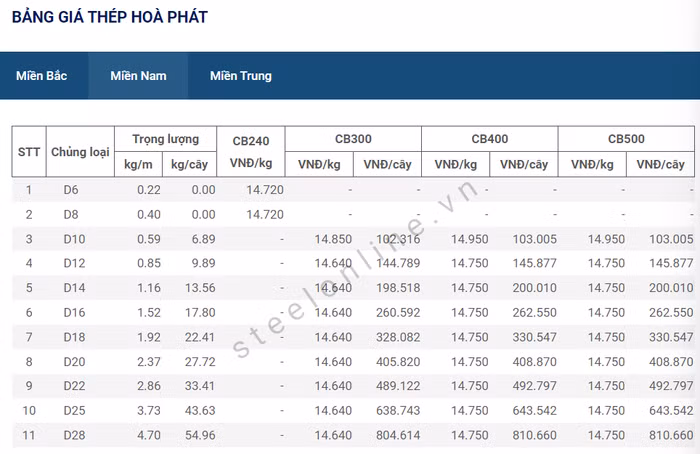Click the STT column header

pos(28,152)
